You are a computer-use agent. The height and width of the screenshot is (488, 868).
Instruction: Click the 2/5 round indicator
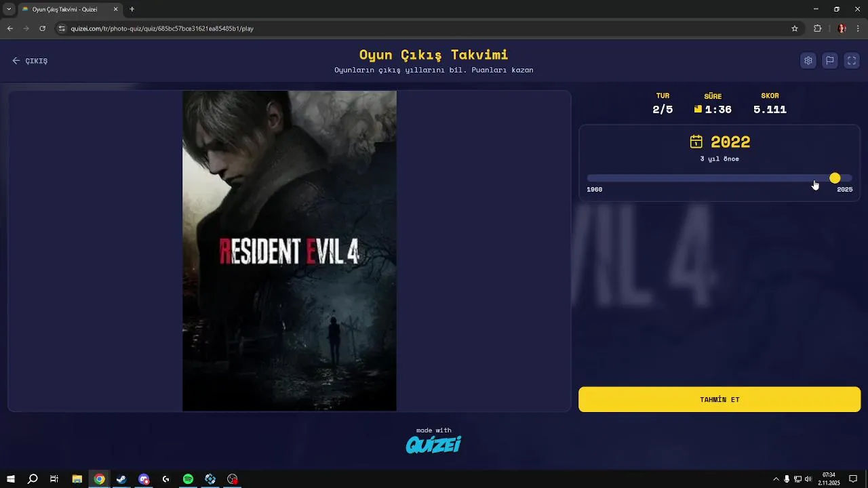[663, 110]
